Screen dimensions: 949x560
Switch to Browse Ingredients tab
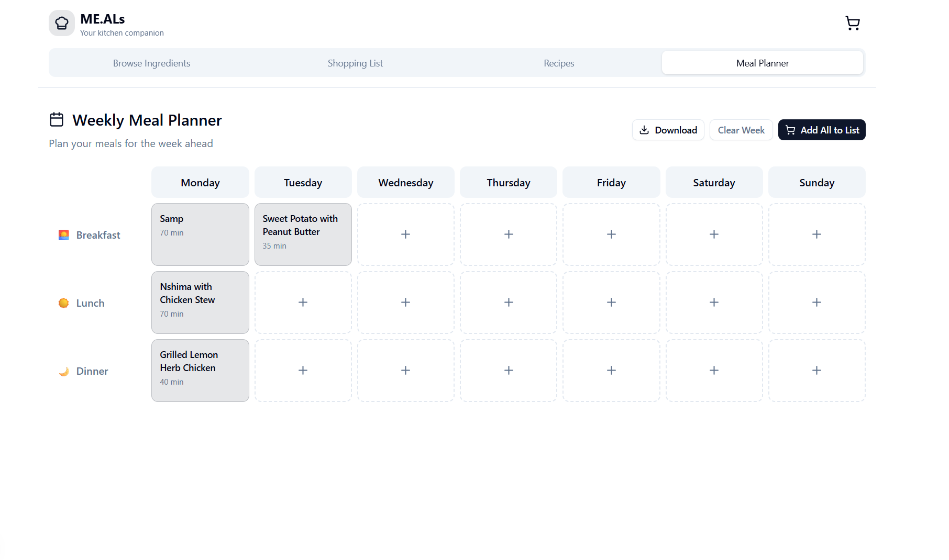151,63
